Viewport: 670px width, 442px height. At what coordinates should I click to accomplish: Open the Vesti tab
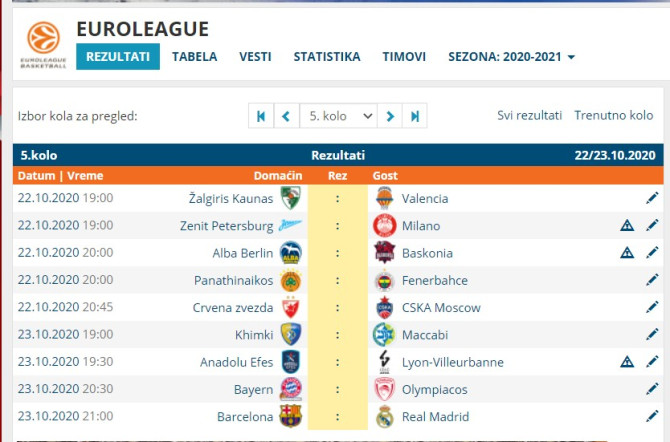point(255,57)
